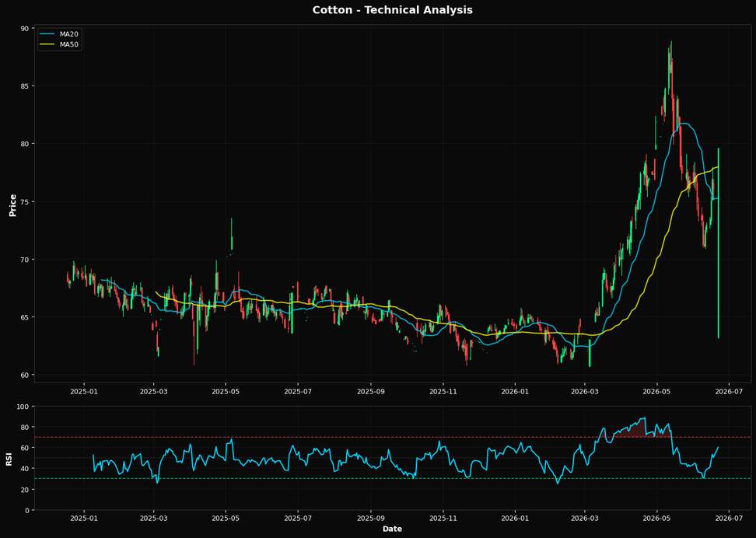The image size is (756, 538).
Task: Click RSI axis tick label 80
Action: [25, 428]
